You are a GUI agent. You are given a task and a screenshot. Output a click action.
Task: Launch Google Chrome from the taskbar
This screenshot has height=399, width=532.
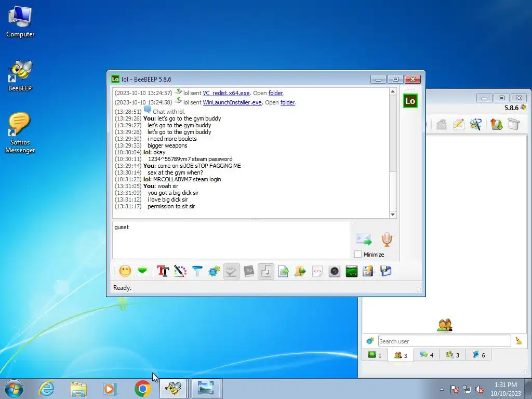[142, 389]
